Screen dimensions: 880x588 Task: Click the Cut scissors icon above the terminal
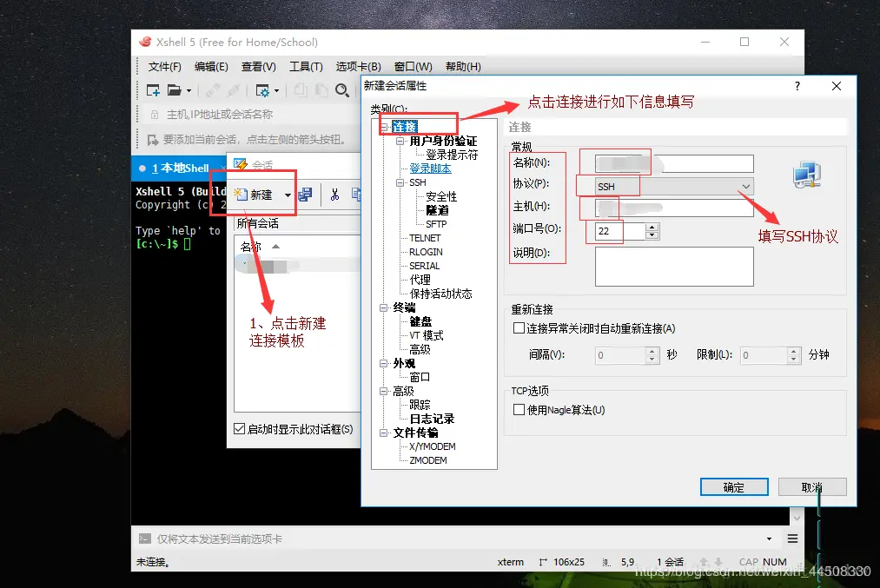pyautogui.click(x=335, y=195)
